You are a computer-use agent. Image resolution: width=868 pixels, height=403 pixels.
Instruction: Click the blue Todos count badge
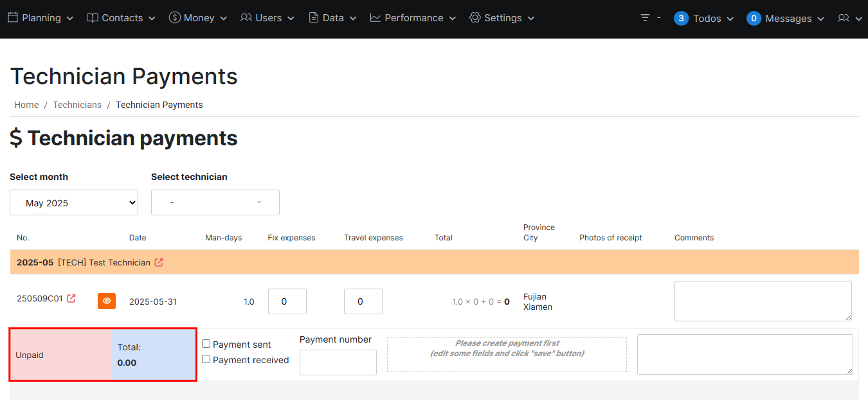pos(681,19)
